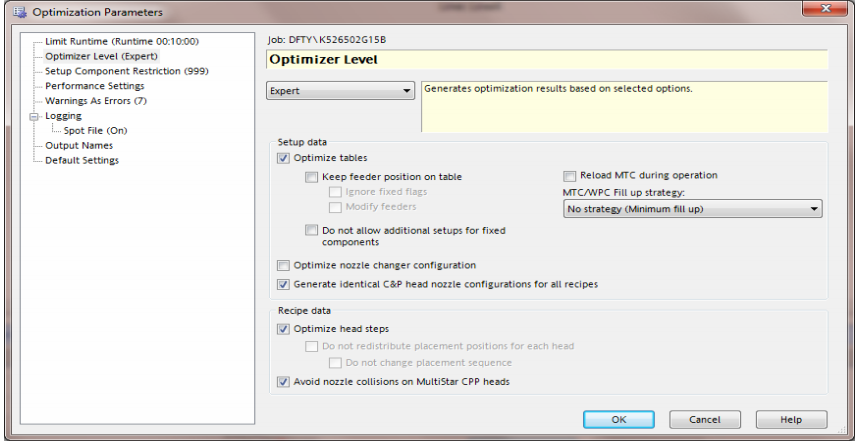
Task: Close the Optimization Parameters dialog
Action: 828,10
